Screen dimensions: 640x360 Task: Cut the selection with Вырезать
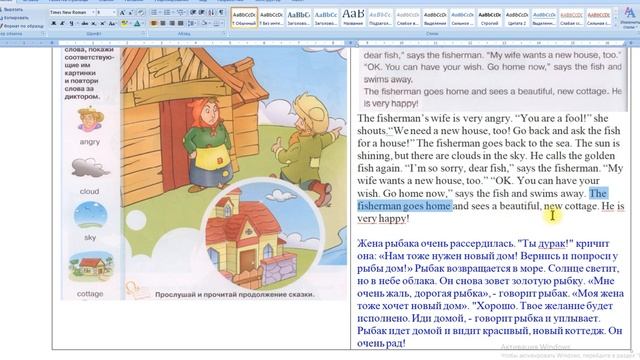[x=12, y=10]
